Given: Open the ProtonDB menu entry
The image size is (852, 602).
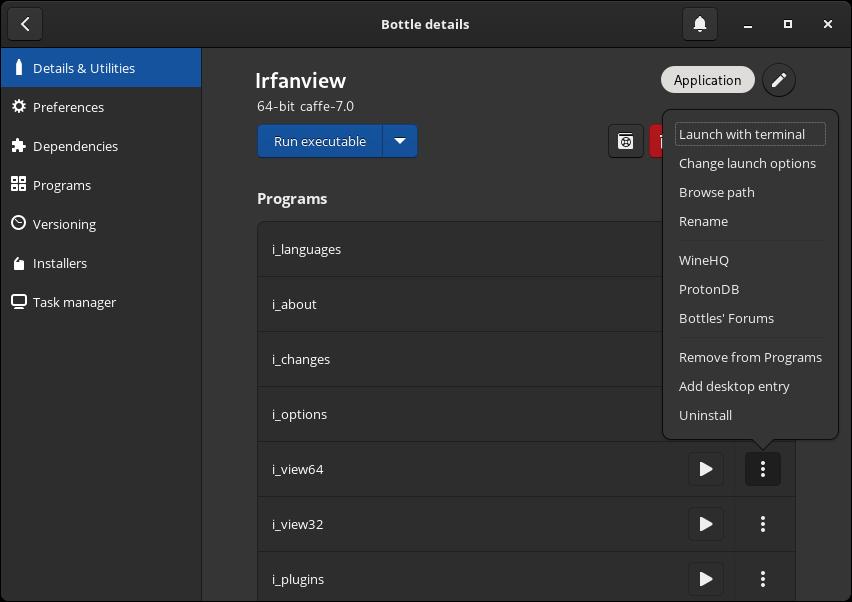Looking at the screenshot, I should tap(750, 290).
